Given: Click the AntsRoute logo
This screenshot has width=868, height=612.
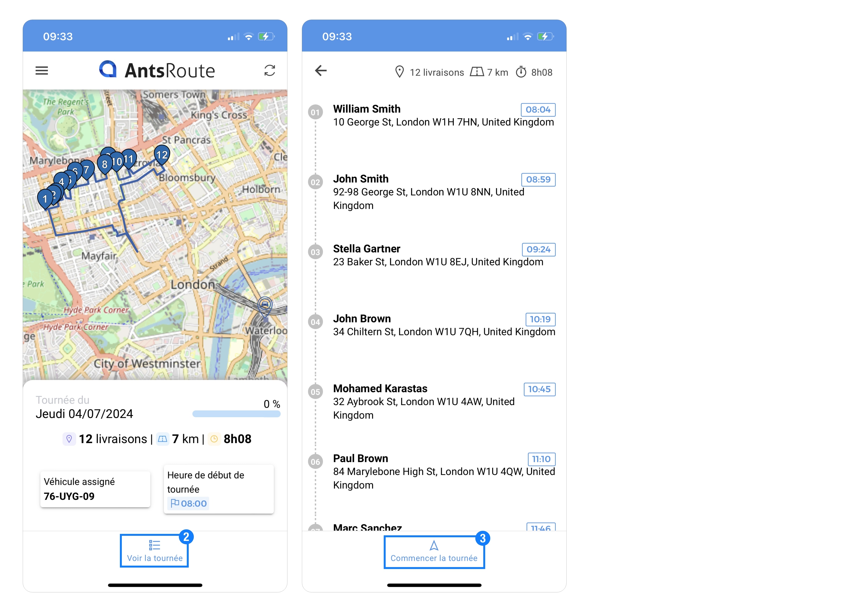Looking at the screenshot, I should [157, 70].
